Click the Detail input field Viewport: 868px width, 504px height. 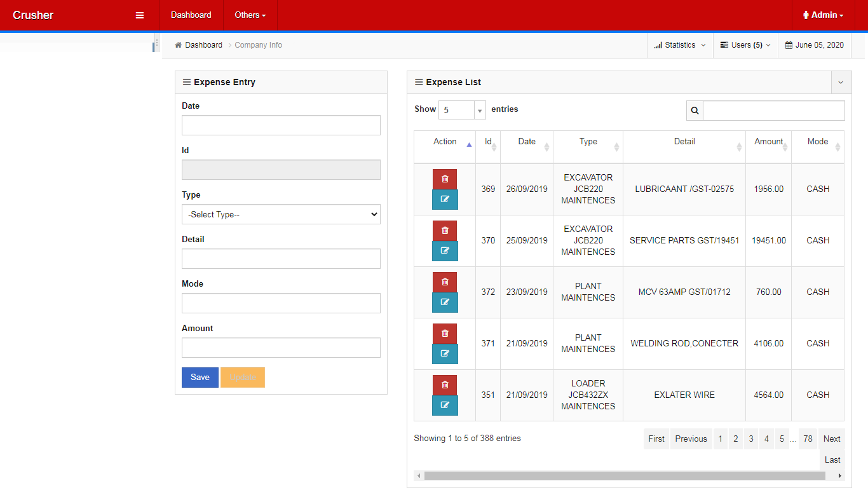(x=281, y=259)
